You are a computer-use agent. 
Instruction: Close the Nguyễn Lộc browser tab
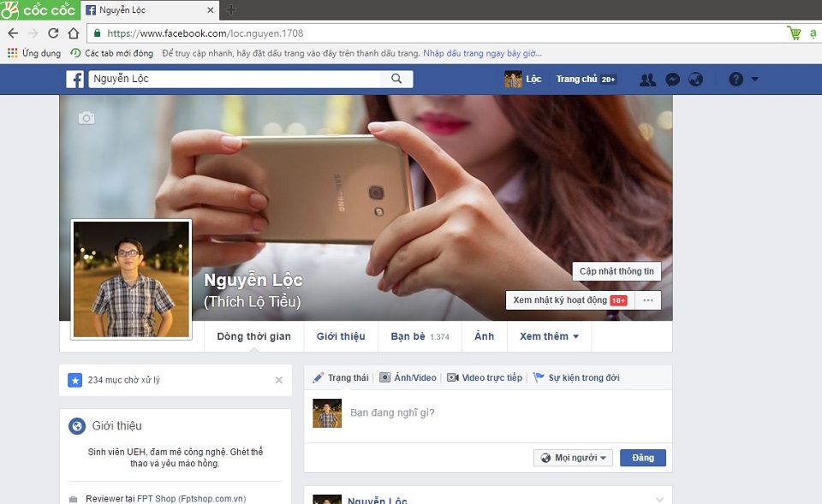pyautogui.click(x=211, y=10)
